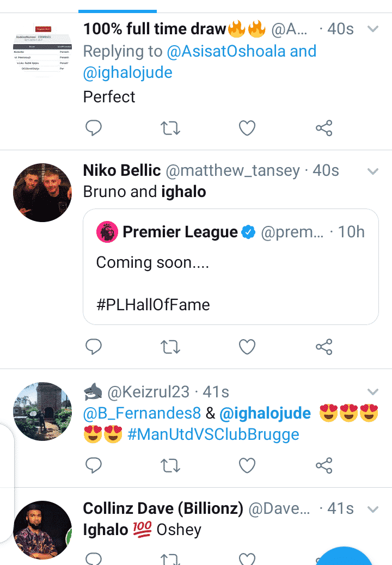This screenshot has width=392, height=565.
Task: Reply to Niko Bellic's tweet
Action: (x=94, y=346)
